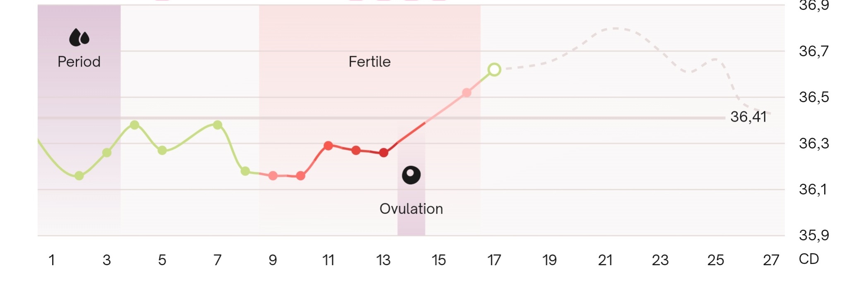This screenshot has width=868, height=283.
Task: Tap the light red point on day 9
Action: tap(273, 176)
